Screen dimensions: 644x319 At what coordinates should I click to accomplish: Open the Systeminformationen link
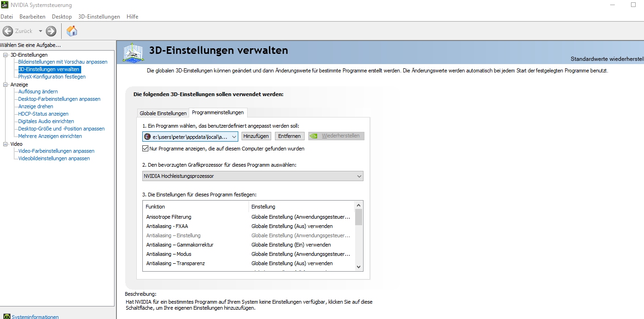click(x=35, y=317)
